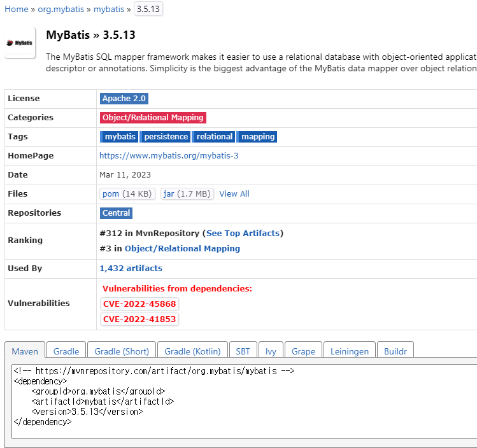
Task: Click inside the Maven dependency snippet box
Action: click(244, 401)
